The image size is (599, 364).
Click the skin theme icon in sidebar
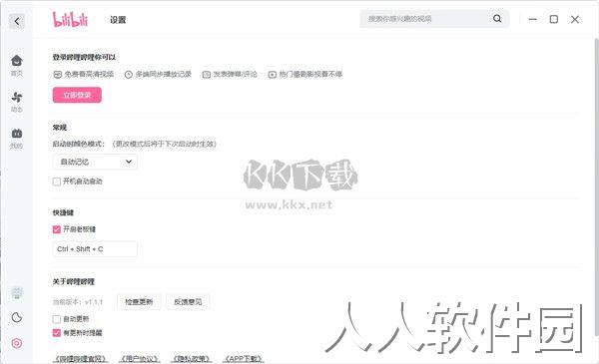click(x=17, y=292)
